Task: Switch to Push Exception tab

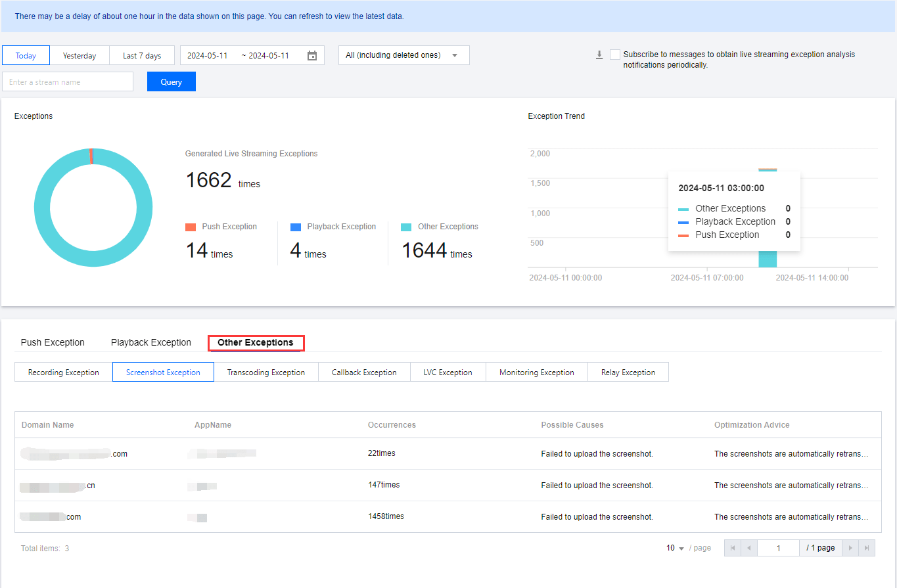Action: pos(53,342)
